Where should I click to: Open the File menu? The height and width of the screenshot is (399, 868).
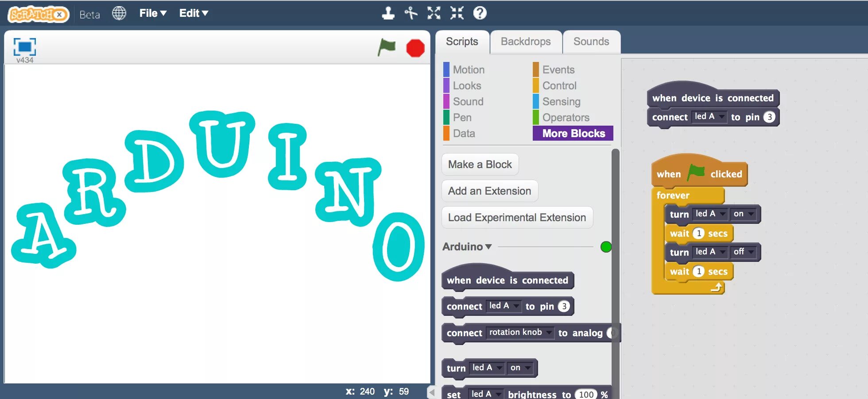pos(153,13)
